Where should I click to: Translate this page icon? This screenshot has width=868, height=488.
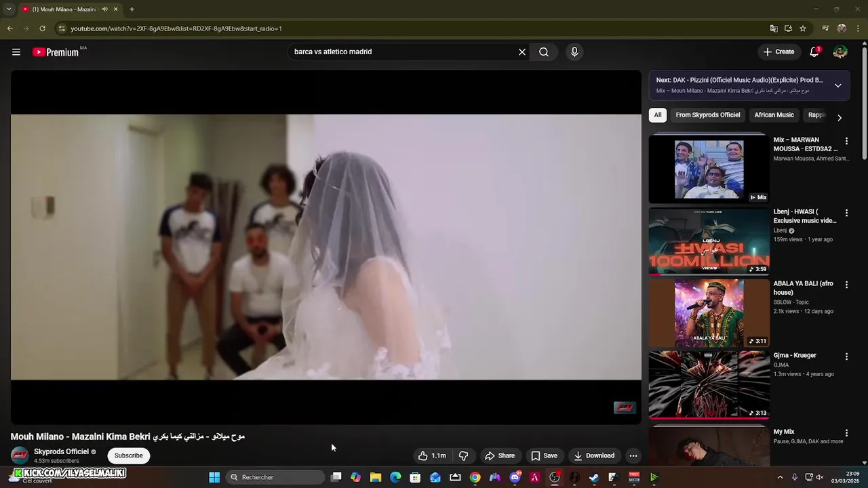774,28
